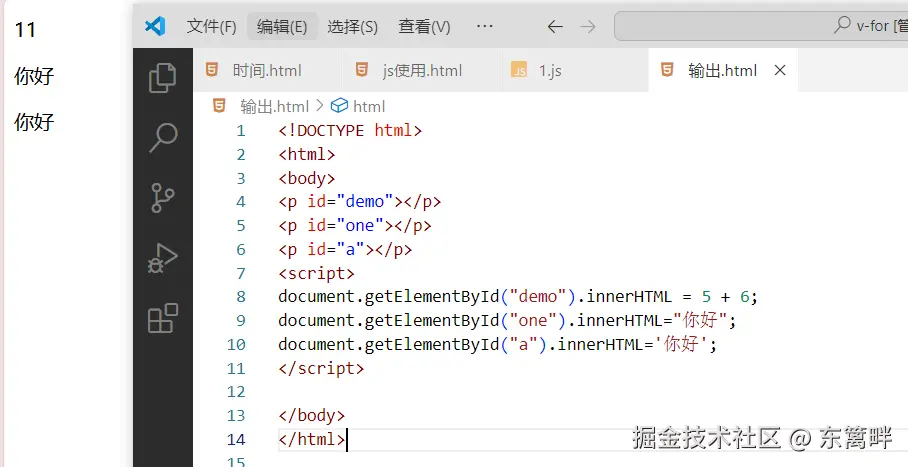This screenshot has height=467, width=908.
Task: Open the Extensions view
Action: pos(163,318)
